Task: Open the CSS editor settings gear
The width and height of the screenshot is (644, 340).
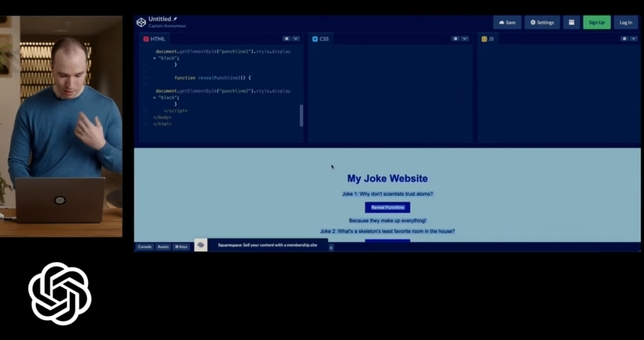Action: 455,39
